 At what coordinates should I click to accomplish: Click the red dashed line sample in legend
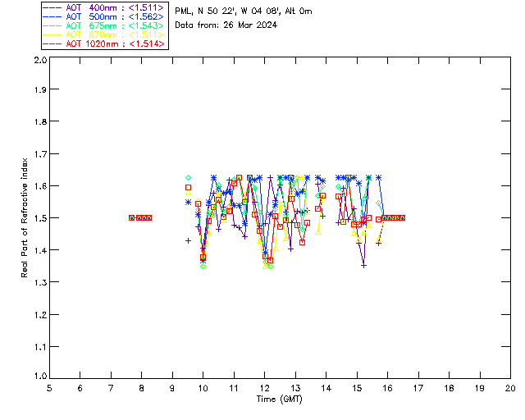tap(52, 43)
